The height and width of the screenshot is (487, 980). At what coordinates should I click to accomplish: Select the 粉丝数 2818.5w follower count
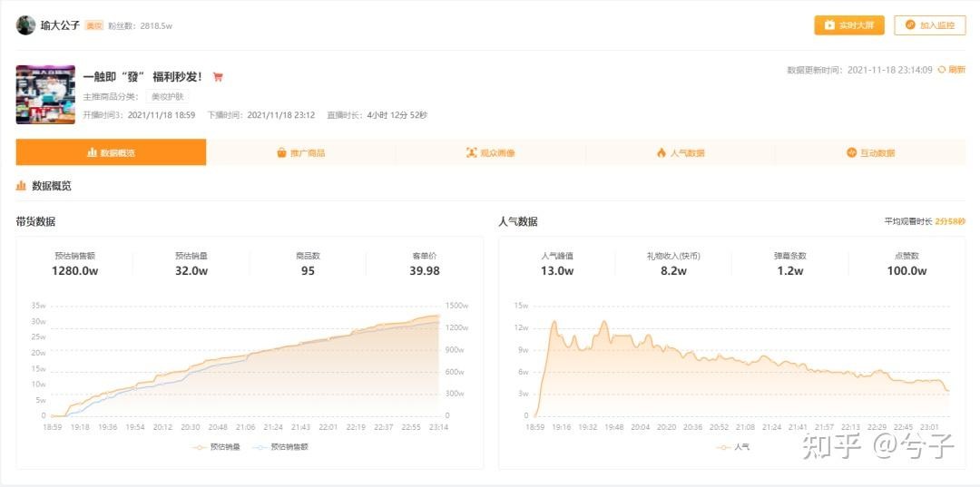point(140,25)
